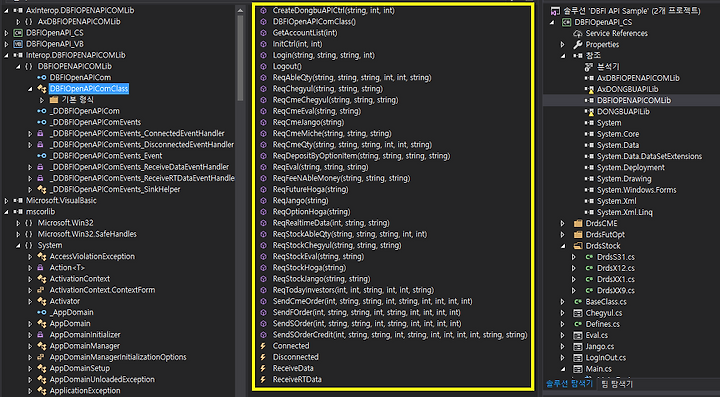The width and height of the screenshot is (720, 397).
Task: Select the Defines.cs file
Action: pyautogui.click(x=602, y=324)
